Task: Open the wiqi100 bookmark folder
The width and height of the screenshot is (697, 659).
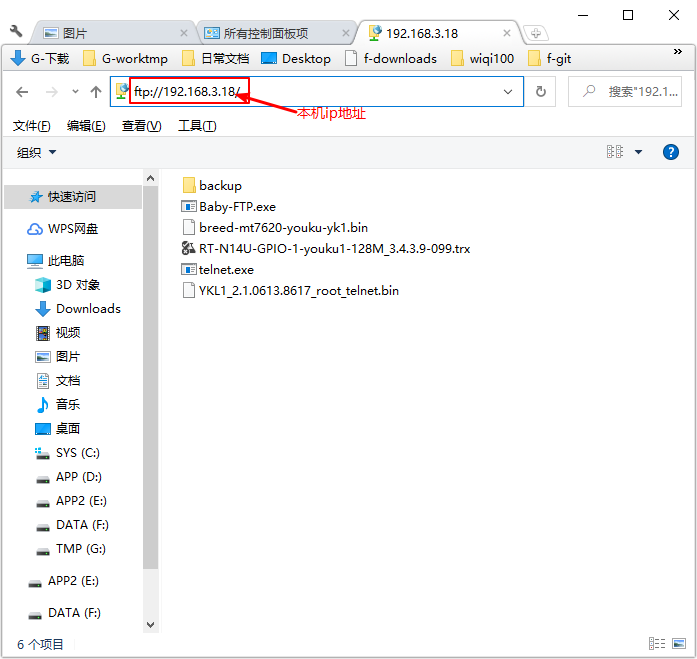Action: point(482,58)
